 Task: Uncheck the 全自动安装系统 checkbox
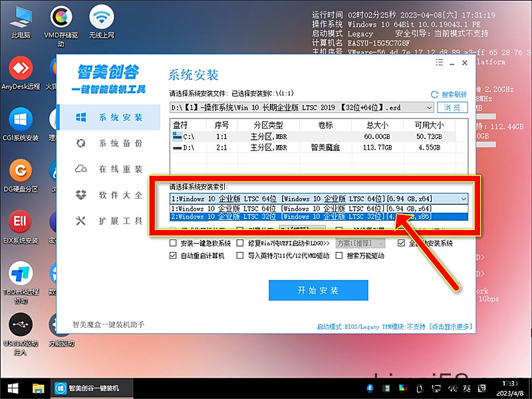402,243
